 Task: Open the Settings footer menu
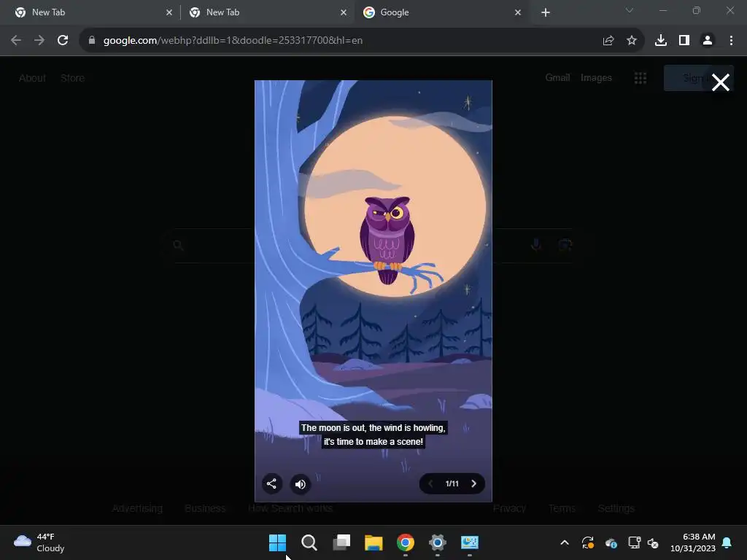click(616, 508)
